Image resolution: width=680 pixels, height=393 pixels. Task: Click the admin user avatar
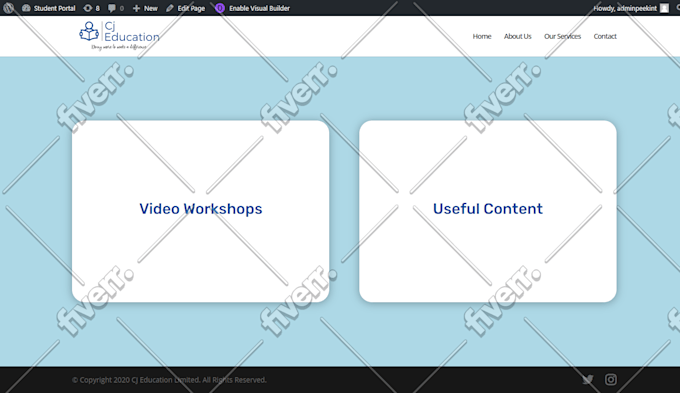(664, 8)
